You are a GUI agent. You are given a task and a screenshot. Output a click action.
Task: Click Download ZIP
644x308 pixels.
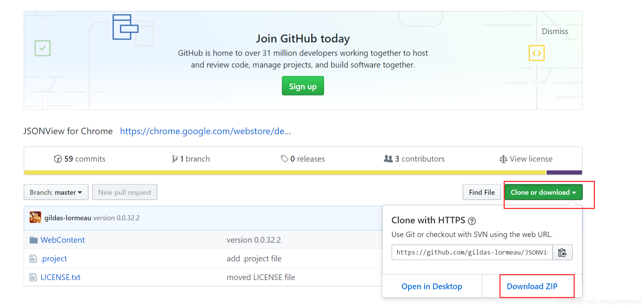point(532,287)
